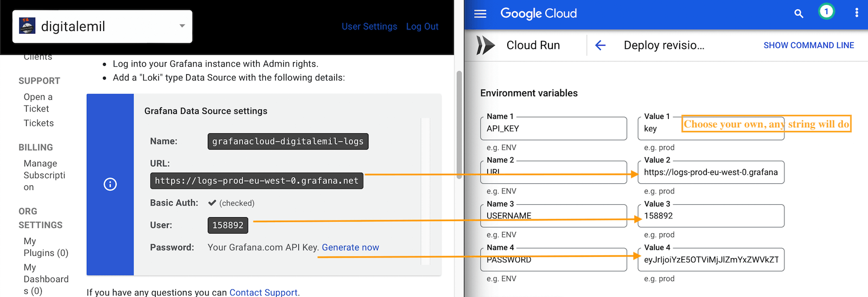
Task: Toggle the Basic Auth checked mark
Action: coord(212,203)
